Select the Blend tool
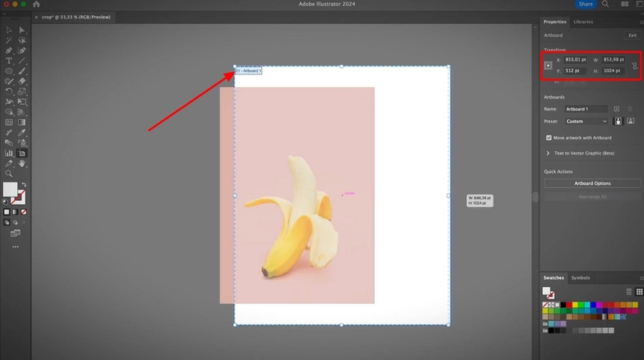The width and height of the screenshot is (644, 360). click(x=9, y=142)
